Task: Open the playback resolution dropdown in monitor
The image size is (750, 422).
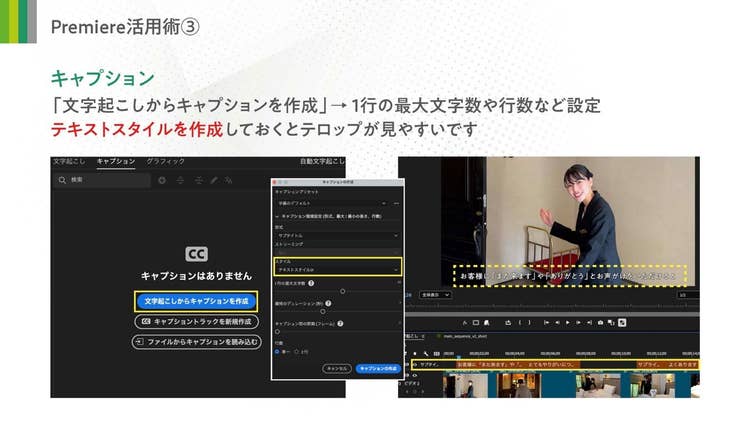Action: point(688,295)
